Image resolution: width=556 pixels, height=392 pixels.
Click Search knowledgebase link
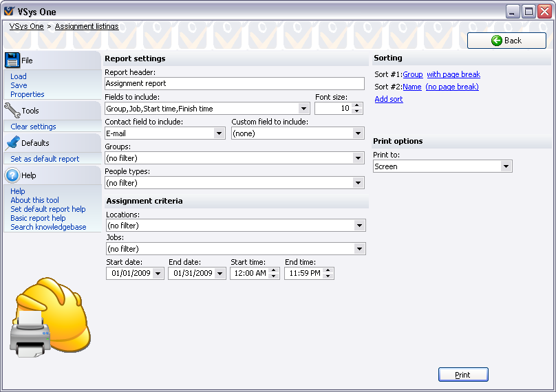point(48,227)
